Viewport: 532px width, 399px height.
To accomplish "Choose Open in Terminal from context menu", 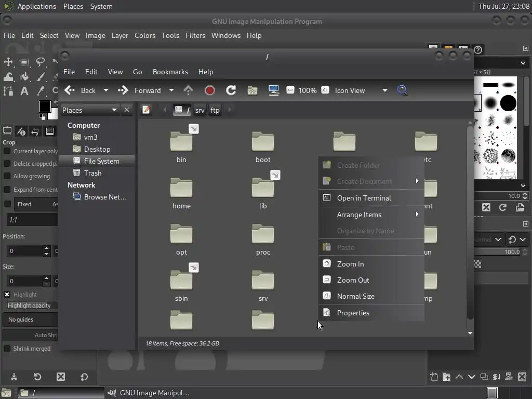I will pyautogui.click(x=371, y=198).
